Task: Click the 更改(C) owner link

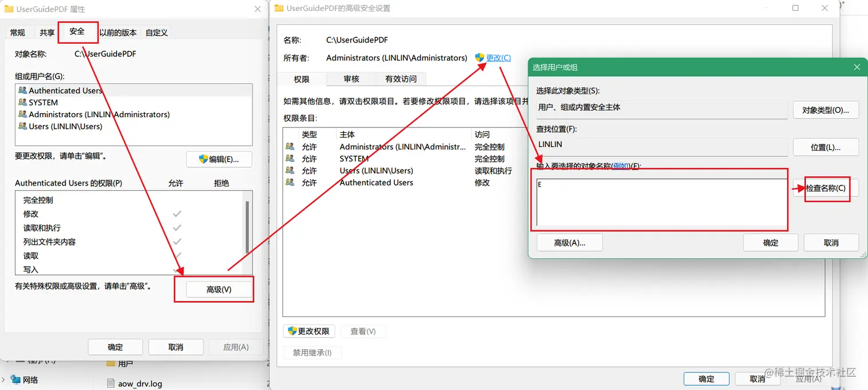Action: (497, 57)
